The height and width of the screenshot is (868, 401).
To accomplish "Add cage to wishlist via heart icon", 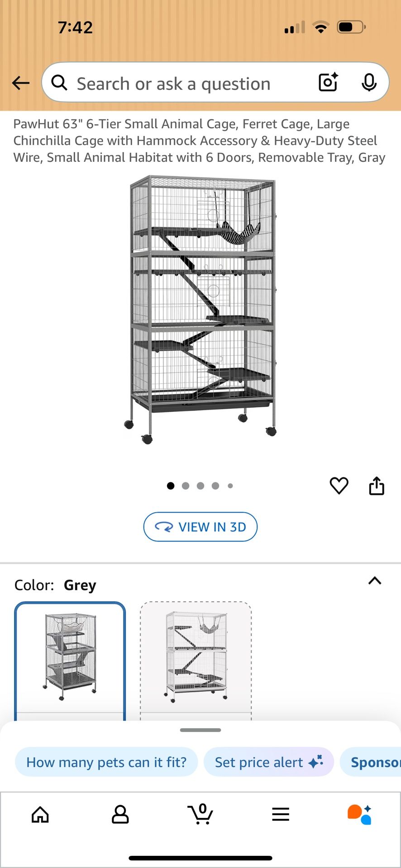I will (x=339, y=486).
